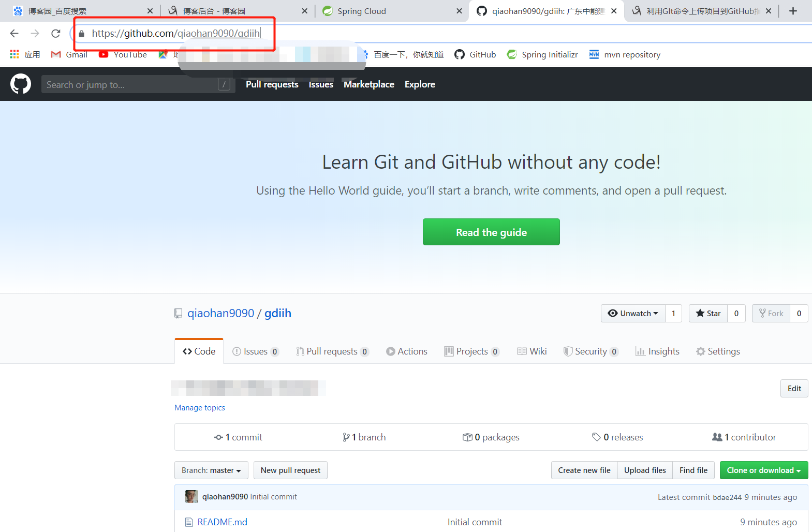Reload the page with the refresh icon

pyautogui.click(x=56, y=34)
